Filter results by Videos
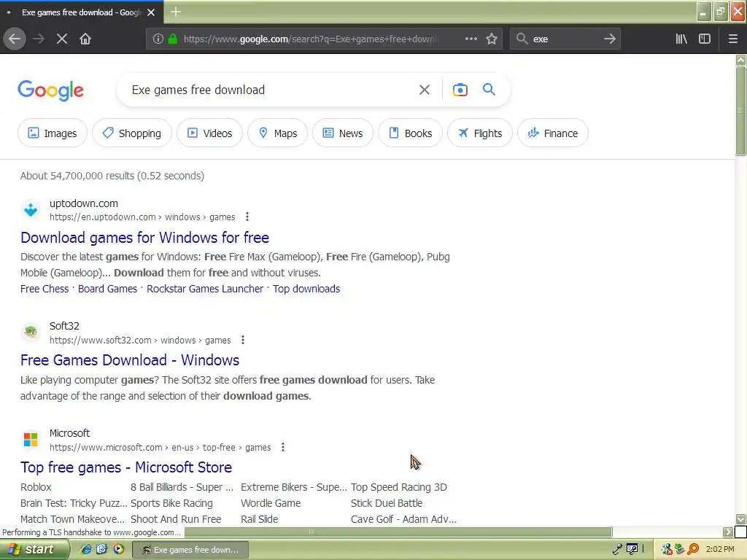 pyautogui.click(x=209, y=133)
